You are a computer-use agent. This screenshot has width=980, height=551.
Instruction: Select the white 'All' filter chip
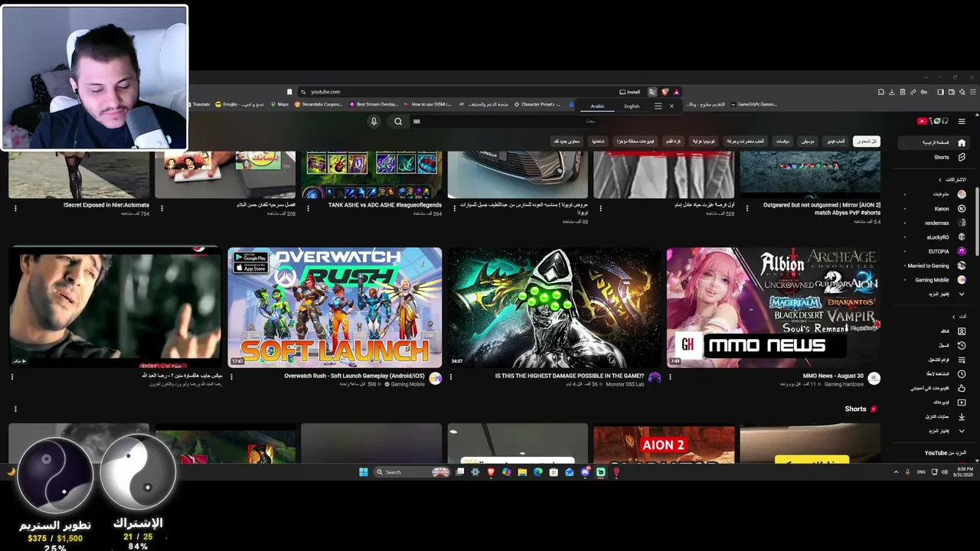(x=867, y=141)
